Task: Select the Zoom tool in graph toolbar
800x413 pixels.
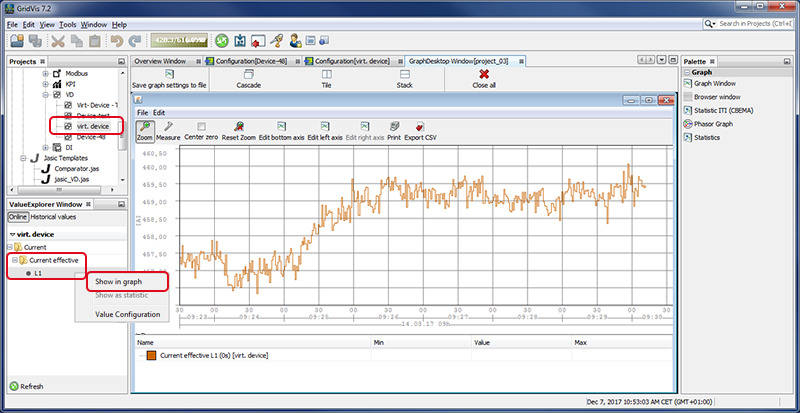Action: pos(144,131)
